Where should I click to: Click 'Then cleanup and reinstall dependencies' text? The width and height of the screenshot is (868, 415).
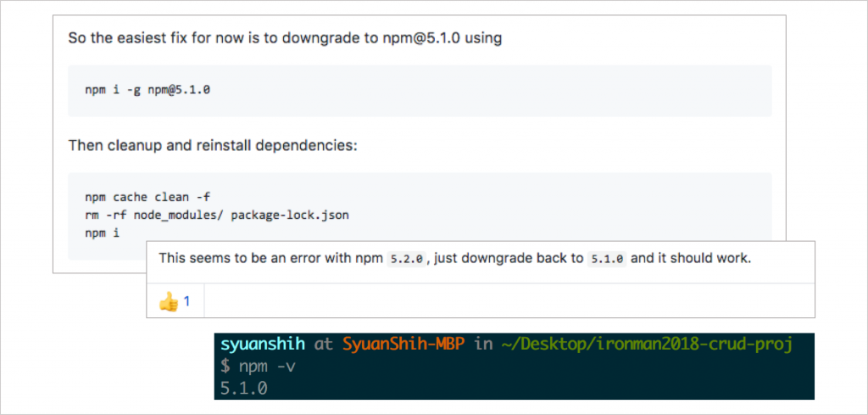click(x=213, y=146)
